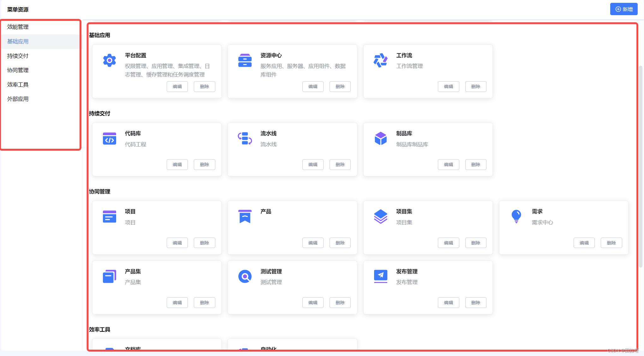Click the vertical scrollbar on the right
The width and height of the screenshot is (644, 356).
click(641, 167)
